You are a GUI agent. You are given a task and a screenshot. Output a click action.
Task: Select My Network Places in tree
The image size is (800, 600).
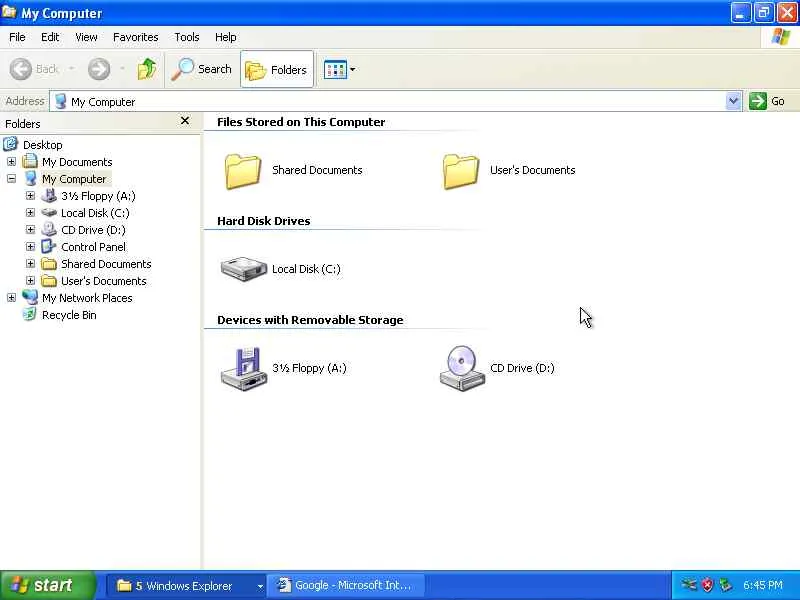(87, 298)
